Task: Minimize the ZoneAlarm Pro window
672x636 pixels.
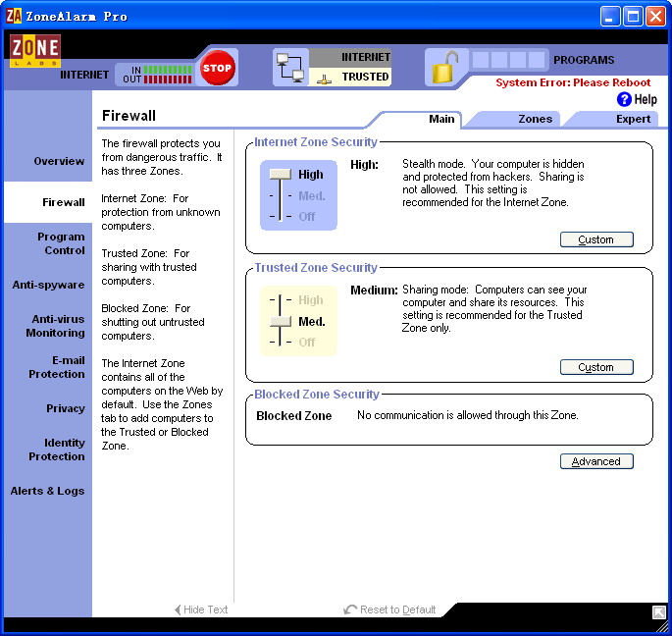Action: 610,17
